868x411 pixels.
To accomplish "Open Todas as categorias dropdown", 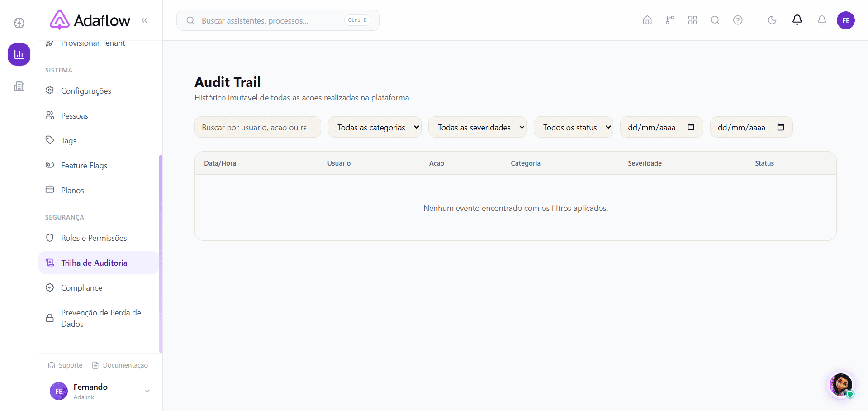I will point(375,127).
